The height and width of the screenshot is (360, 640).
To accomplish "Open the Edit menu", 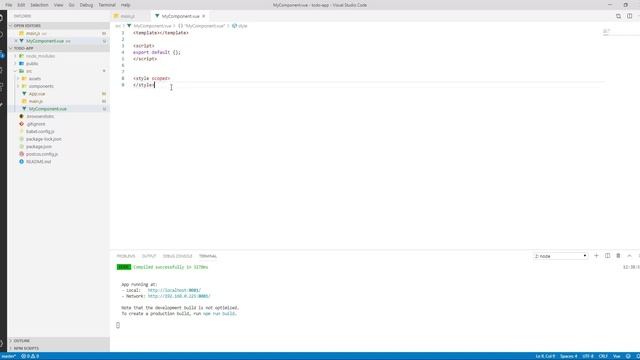I will coord(21,5).
